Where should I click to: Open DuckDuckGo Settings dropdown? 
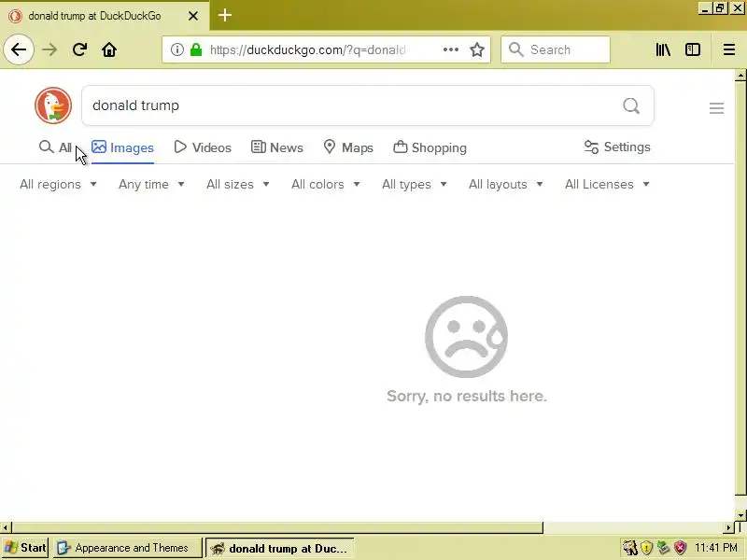click(x=617, y=147)
